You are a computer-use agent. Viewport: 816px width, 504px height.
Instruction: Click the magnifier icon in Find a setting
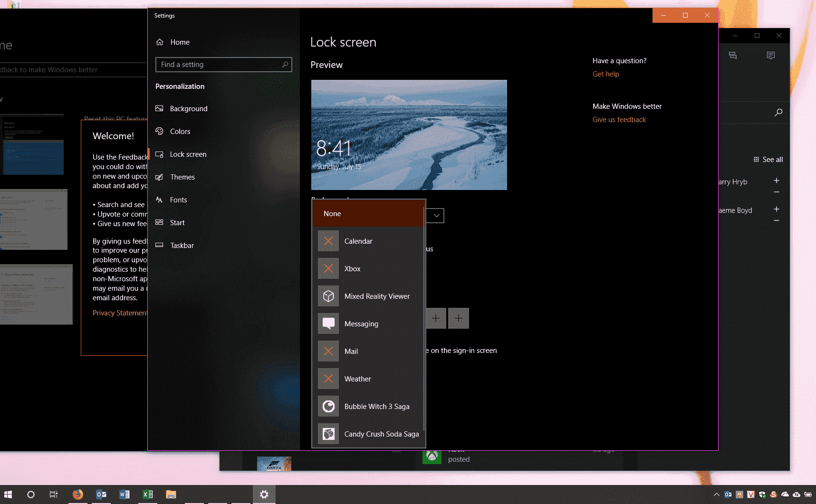tap(285, 65)
